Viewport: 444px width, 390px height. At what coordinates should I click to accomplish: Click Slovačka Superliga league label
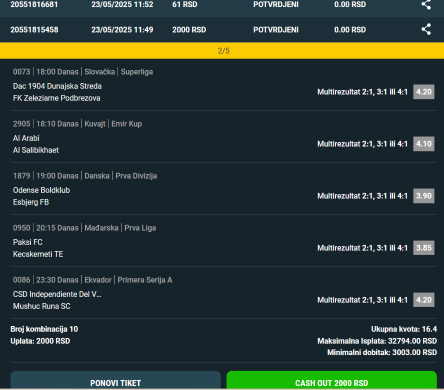[119, 72]
